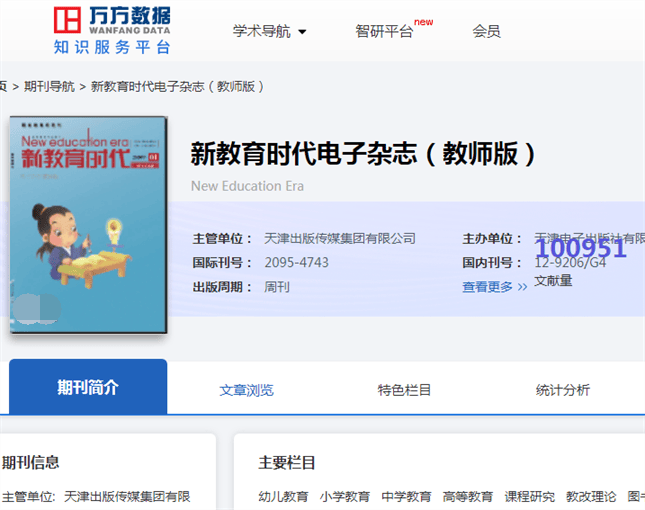
Task: Click the 100951 document count number
Action: [x=580, y=248]
